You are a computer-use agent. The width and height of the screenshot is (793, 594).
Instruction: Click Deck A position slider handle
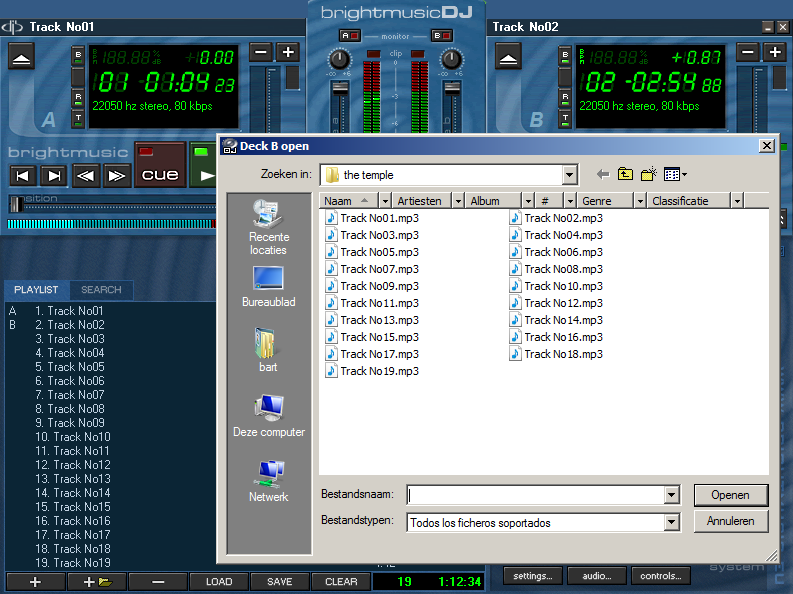coord(16,203)
